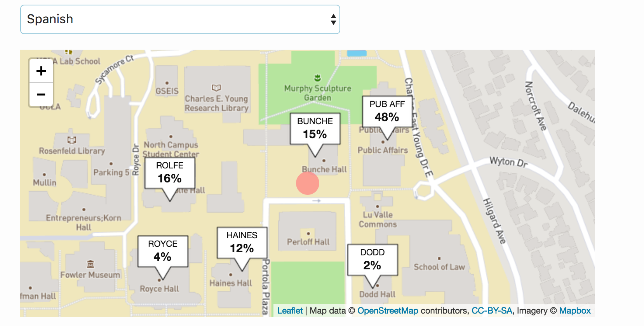Screen dimensions: 644x326
Task: Click the Rosenfeld Library icon
Action: point(72,140)
